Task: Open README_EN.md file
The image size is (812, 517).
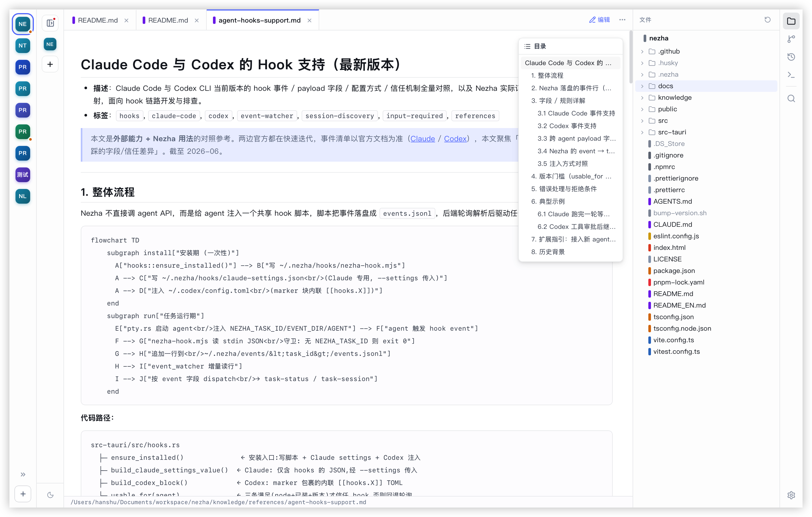Action: click(x=706, y=305)
